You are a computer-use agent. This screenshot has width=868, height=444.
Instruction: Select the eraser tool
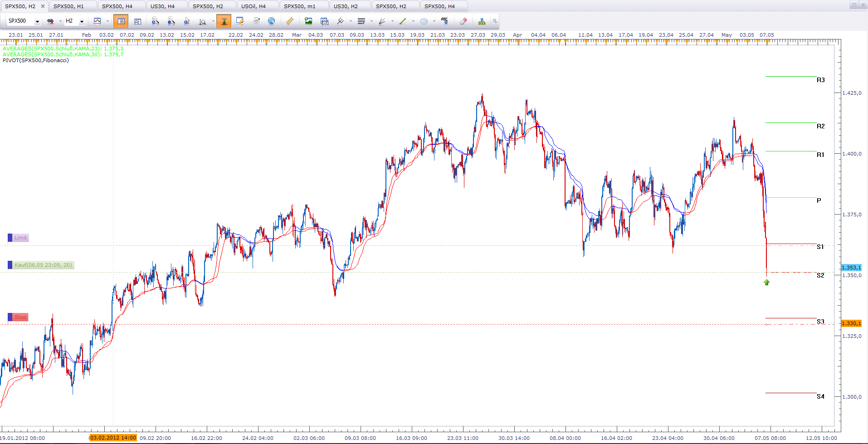pos(463,21)
